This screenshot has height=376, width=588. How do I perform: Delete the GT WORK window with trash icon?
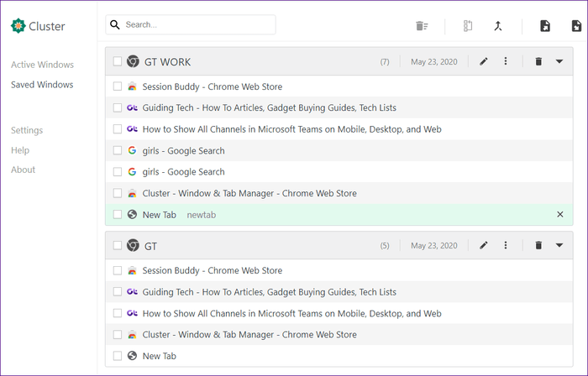click(x=538, y=61)
